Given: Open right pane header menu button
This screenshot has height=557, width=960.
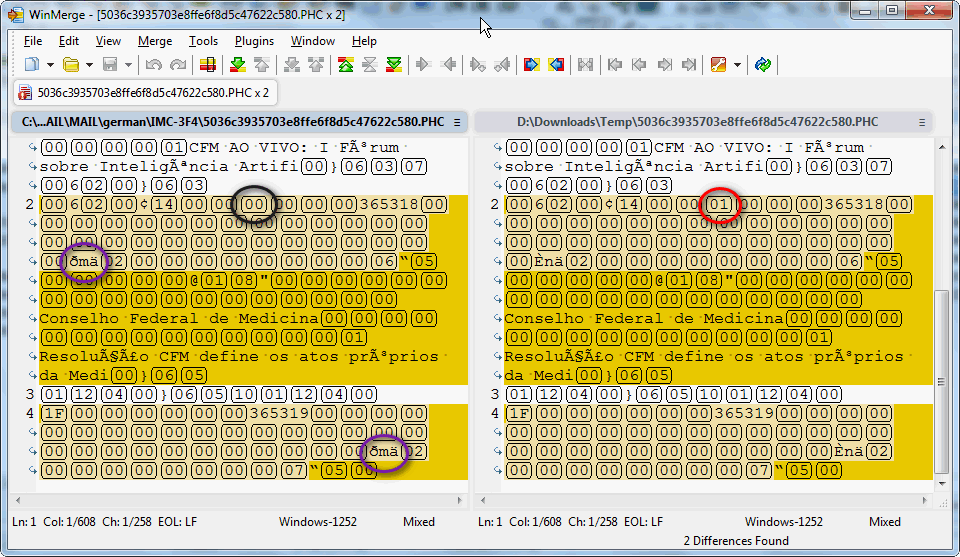Looking at the screenshot, I should pos(921,122).
